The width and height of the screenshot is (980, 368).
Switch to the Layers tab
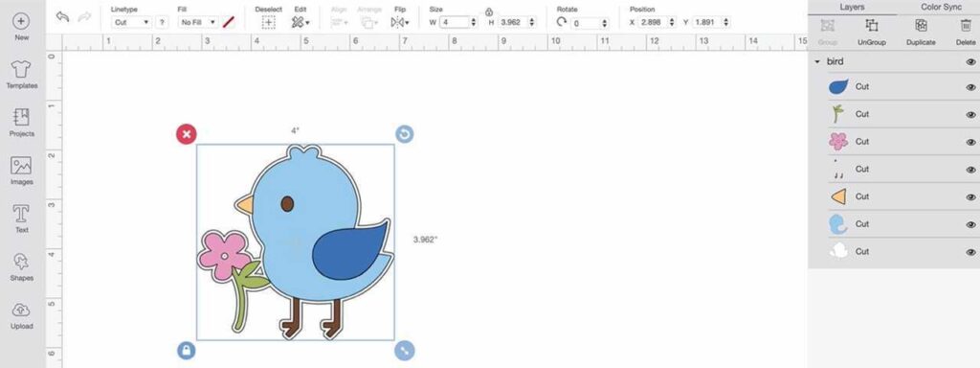pos(852,8)
